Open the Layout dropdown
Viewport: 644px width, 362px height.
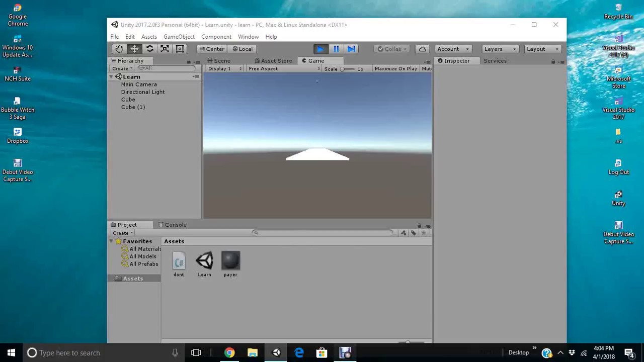click(543, 49)
